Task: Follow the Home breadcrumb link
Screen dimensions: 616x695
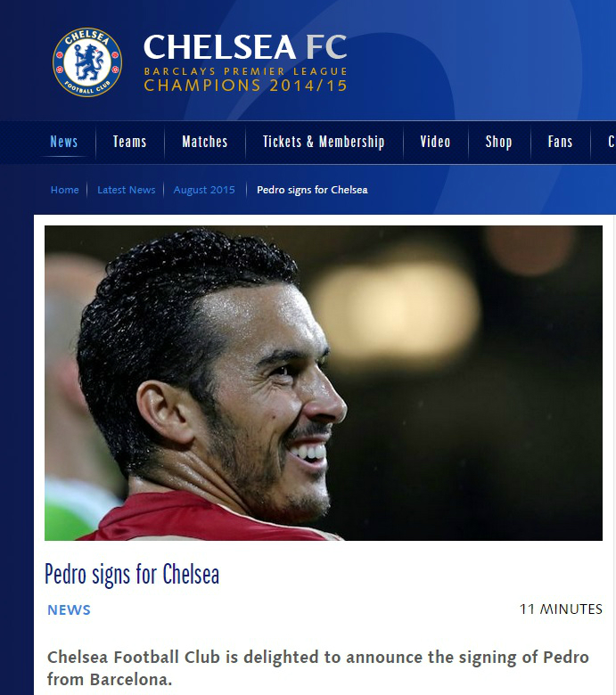Action: click(65, 190)
